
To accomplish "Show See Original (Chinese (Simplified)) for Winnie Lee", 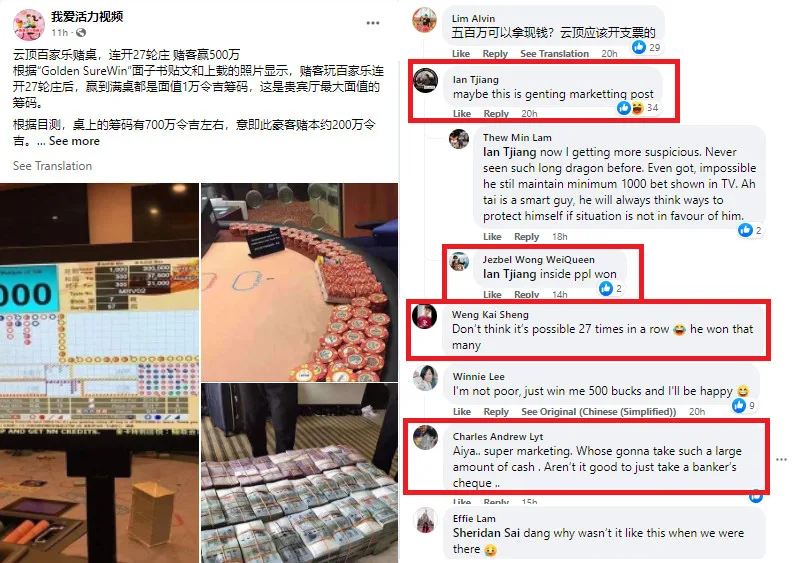I will click(598, 412).
